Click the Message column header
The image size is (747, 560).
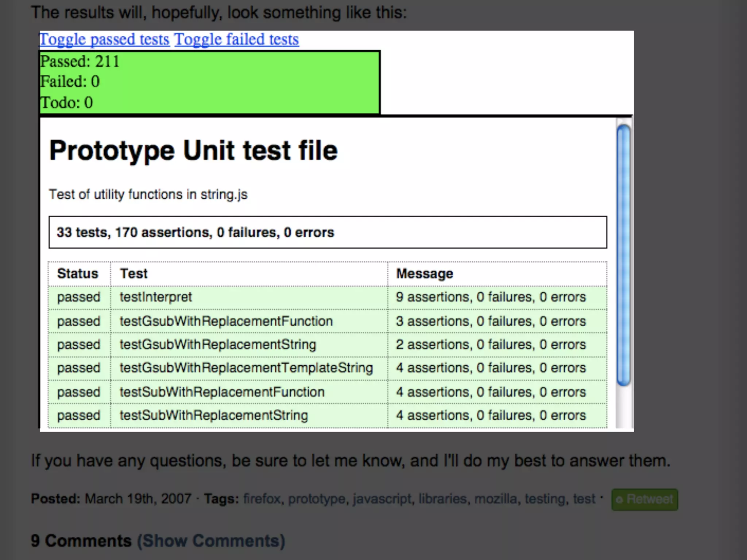(425, 273)
